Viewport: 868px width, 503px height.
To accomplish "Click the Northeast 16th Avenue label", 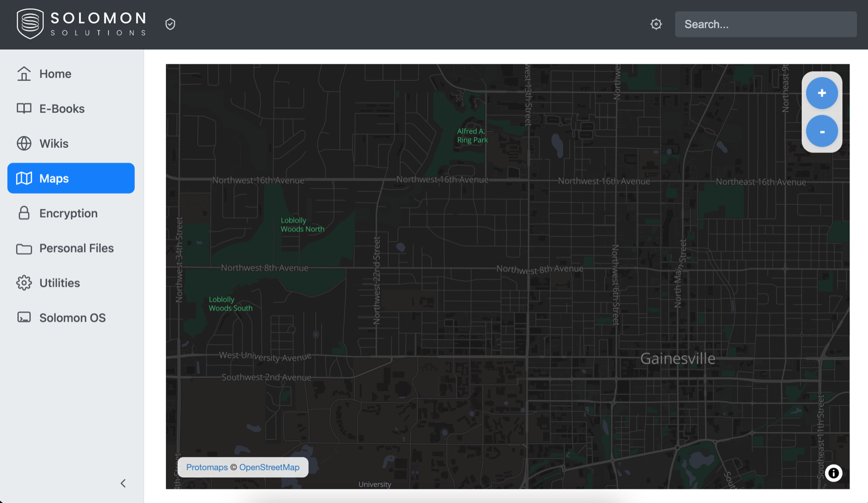I will click(761, 182).
